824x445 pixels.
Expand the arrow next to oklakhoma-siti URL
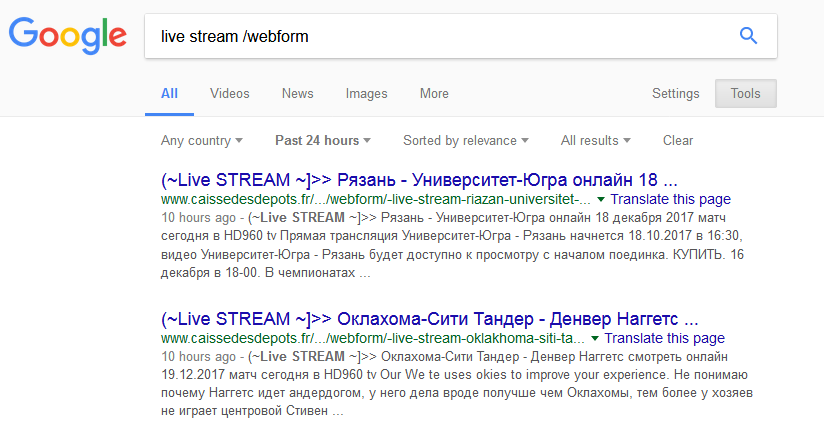(595, 338)
